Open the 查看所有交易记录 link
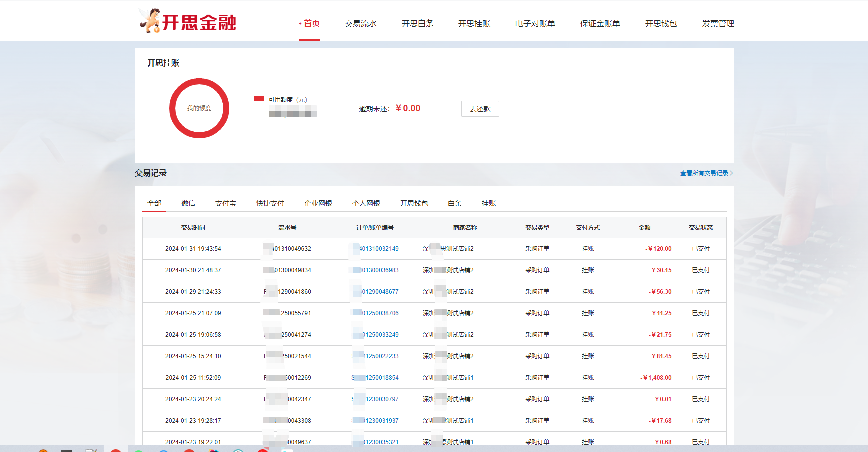 [x=706, y=173]
